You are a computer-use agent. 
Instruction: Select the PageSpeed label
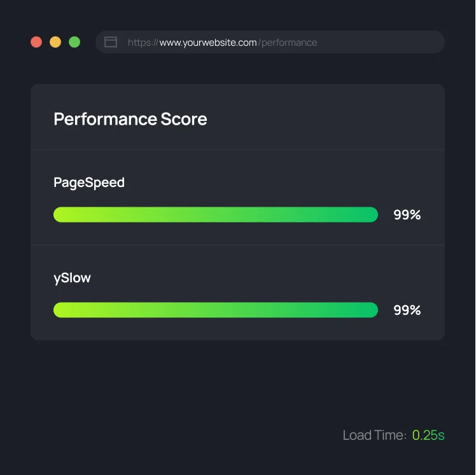click(x=89, y=182)
